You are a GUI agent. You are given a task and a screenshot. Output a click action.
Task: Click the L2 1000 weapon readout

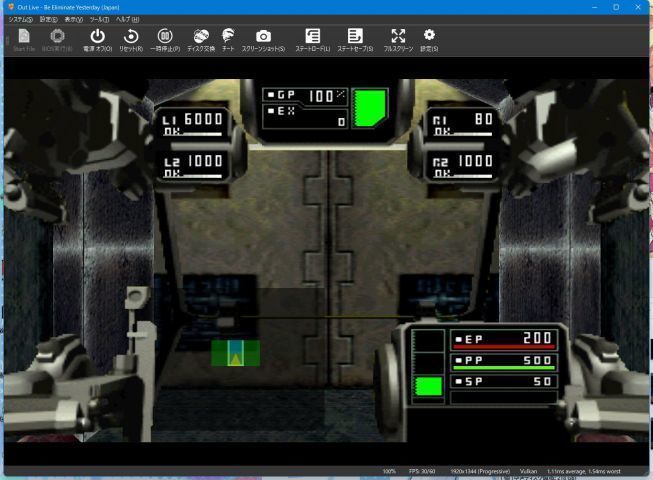coord(192,166)
